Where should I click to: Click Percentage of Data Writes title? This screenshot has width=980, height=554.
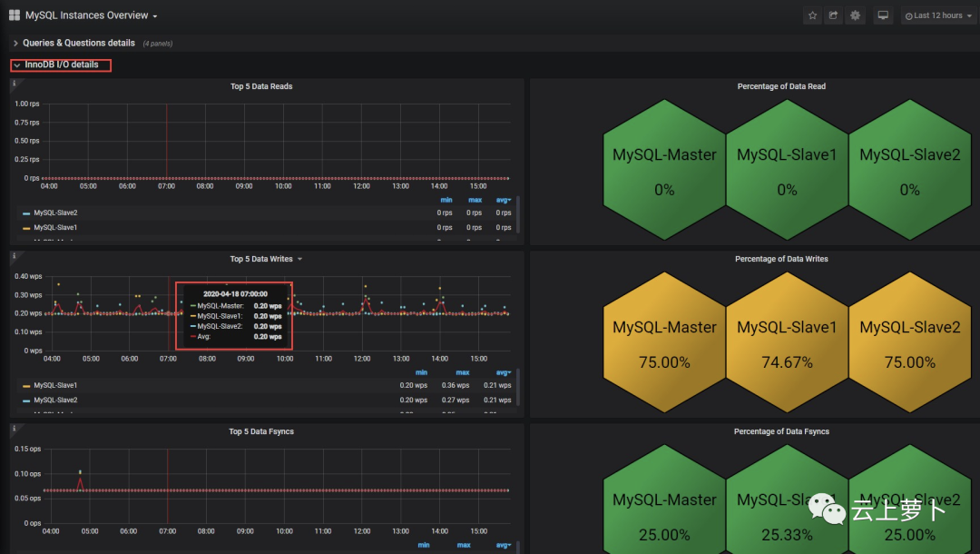point(781,259)
